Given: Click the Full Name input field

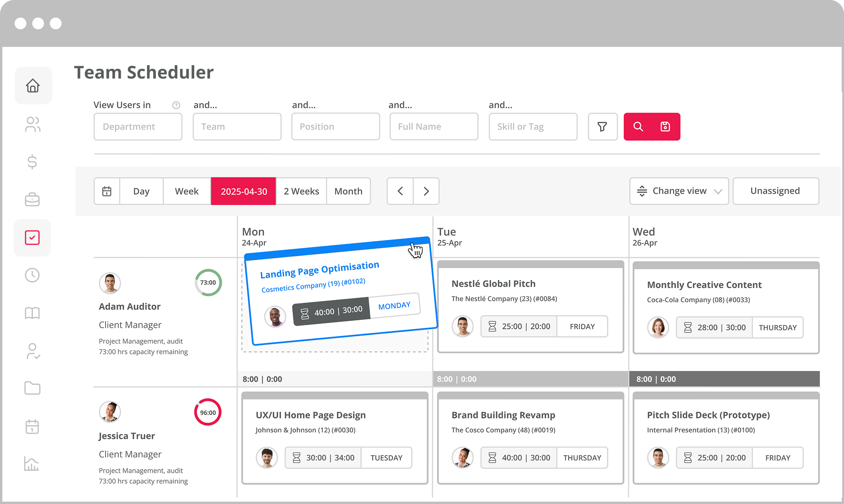Looking at the screenshot, I should click(434, 127).
